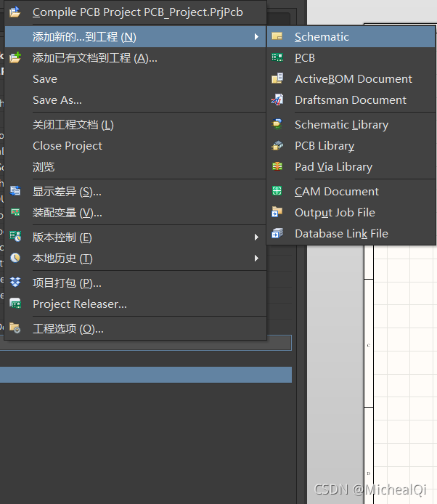Expand the 添加新的...到工程 submenu arrow

tap(256, 36)
